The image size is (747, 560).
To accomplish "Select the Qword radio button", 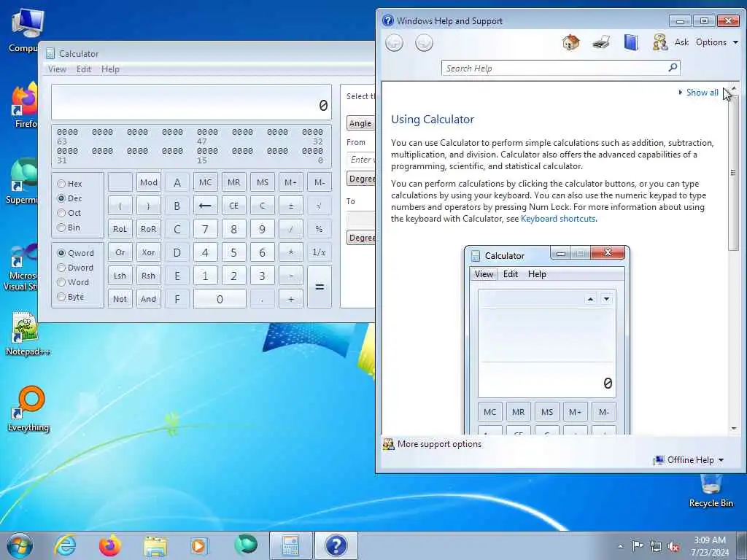I will point(61,253).
